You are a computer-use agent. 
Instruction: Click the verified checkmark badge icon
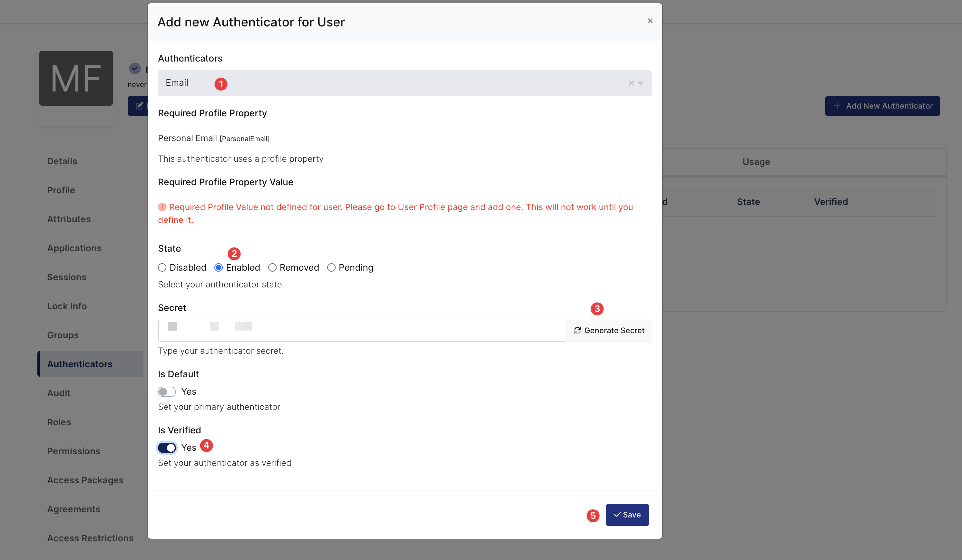134,69
